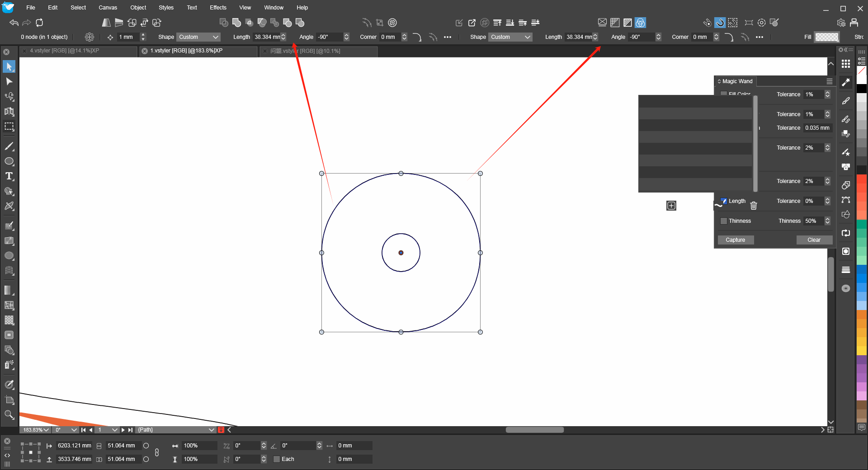The image size is (868, 470).
Task: Delete Length entry with trash icon
Action: click(754, 206)
